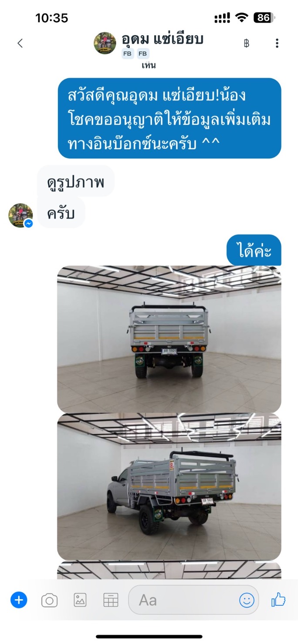This screenshot has height=644, width=298.
Task: Tap the ได้ค่ะ sent message bubble
Action: pos(254,250)
